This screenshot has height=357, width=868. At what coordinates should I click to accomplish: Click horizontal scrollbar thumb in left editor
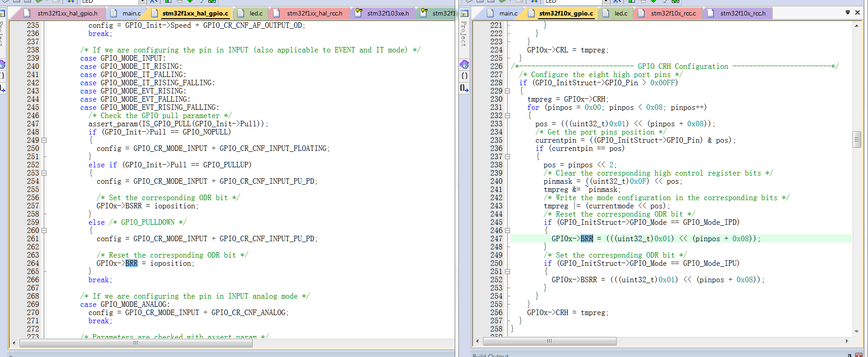point(136,343)
